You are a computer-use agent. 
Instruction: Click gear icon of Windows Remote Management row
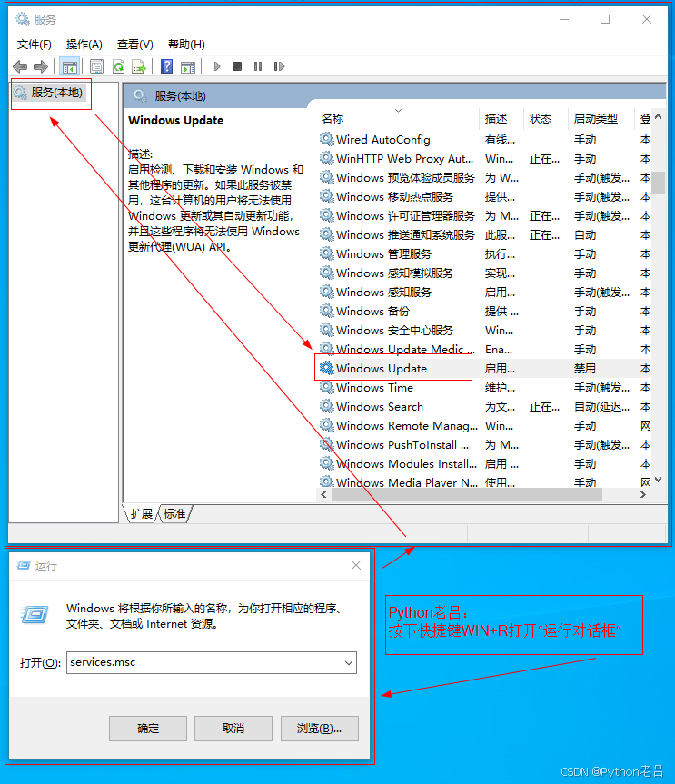(x=326, y=425)
